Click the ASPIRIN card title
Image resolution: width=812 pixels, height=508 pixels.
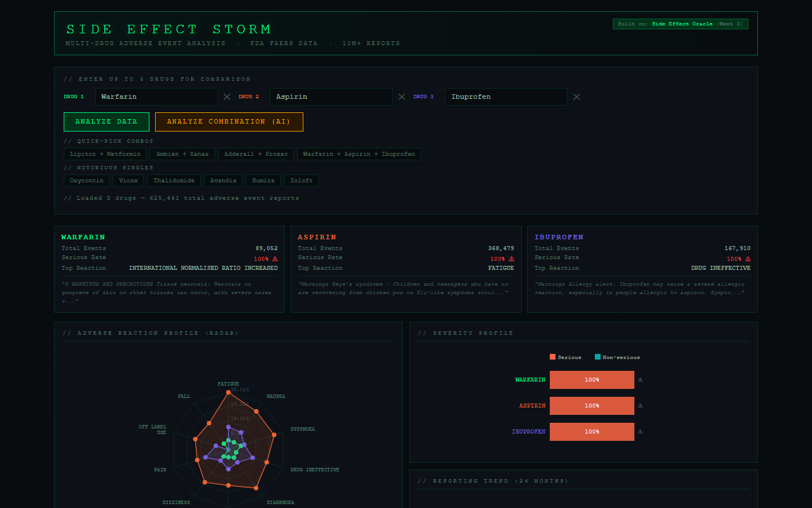(317, 237)
